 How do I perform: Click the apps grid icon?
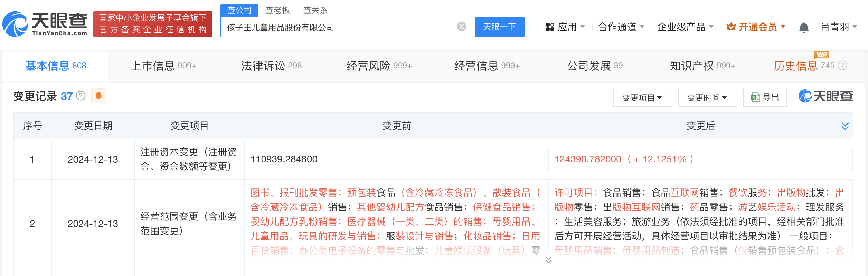[550, 27]
